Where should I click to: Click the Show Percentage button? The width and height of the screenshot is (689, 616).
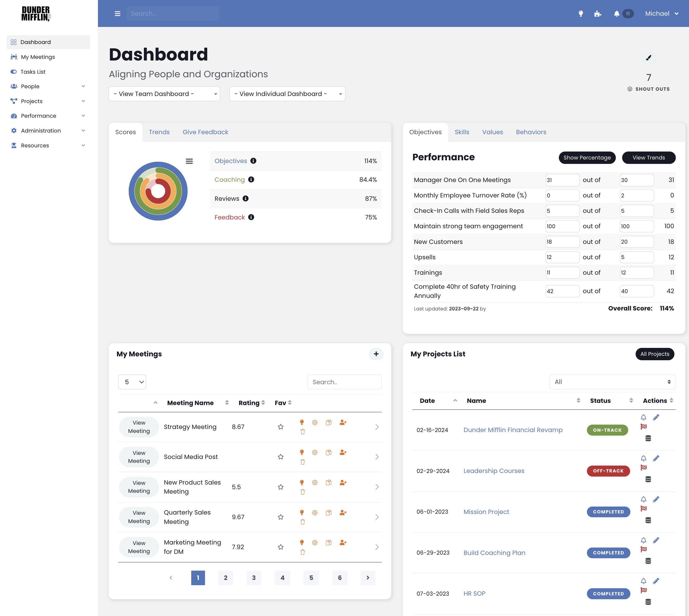[587, 158]
